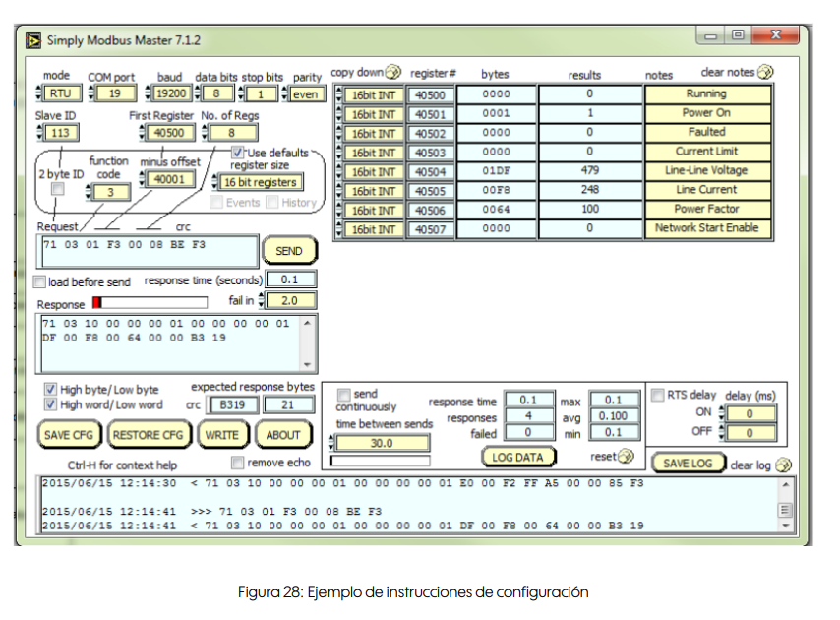840x620 pixels.
Task: Uncheck the Use defaults checkbox
Action: [x=238, y=153]
